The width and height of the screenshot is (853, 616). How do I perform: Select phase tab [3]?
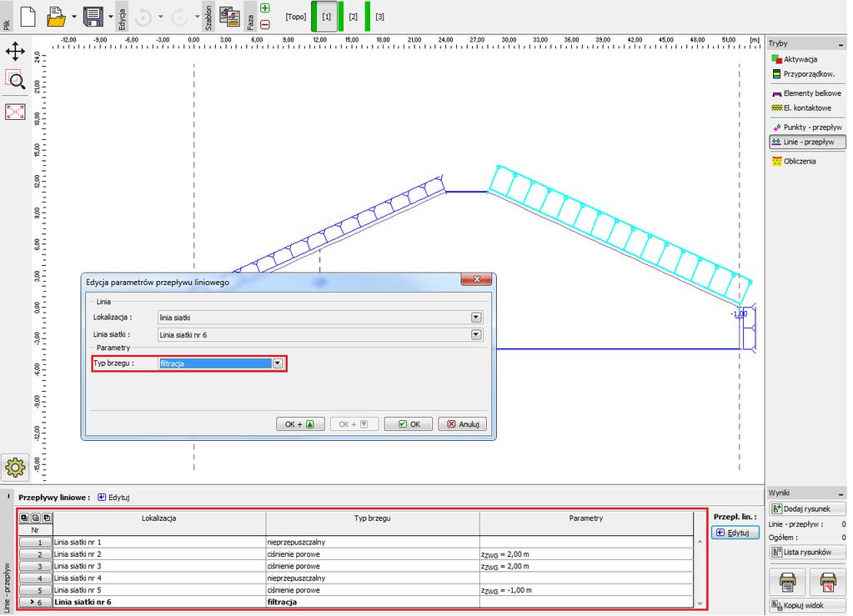click(379, 17)
